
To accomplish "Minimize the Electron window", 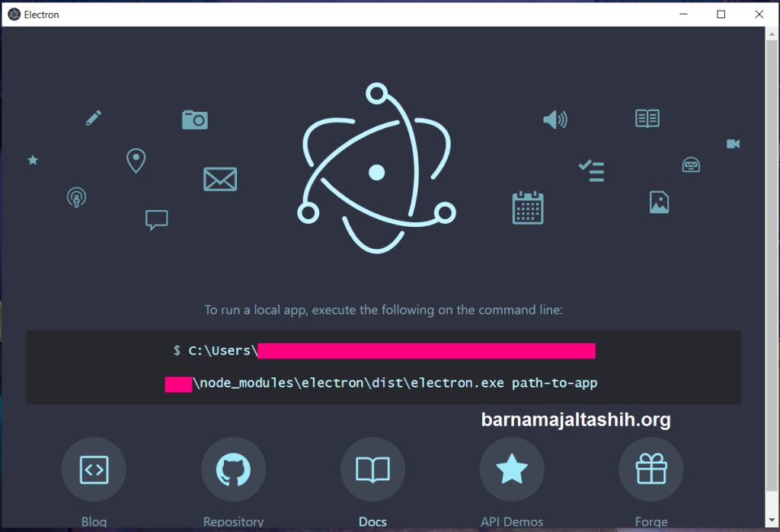I will pos(683,14).
